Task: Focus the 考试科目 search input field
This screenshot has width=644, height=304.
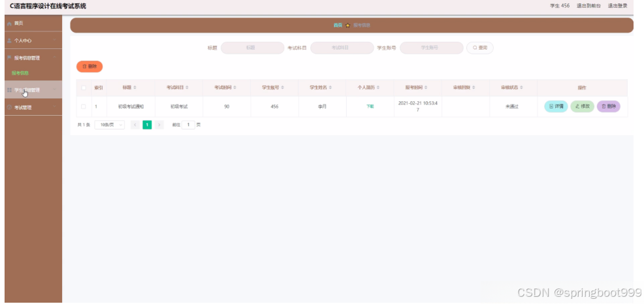Action: (x=342, y=48)
